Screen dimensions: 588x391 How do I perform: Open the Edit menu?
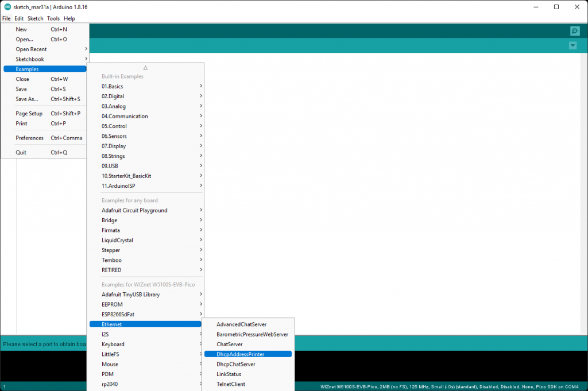coord(19,18)
